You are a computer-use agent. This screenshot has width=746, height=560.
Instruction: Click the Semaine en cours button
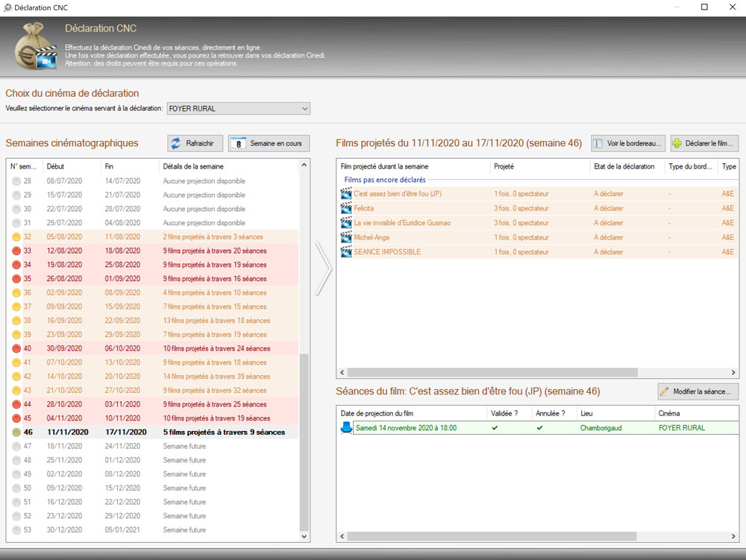tap(269, 143)
